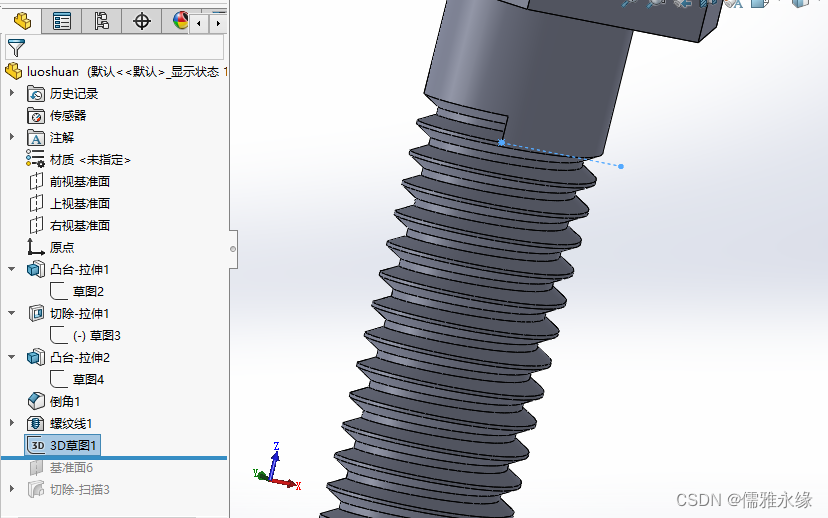
Task: Click the 上视基准面 plane icon
Action: 36,203
